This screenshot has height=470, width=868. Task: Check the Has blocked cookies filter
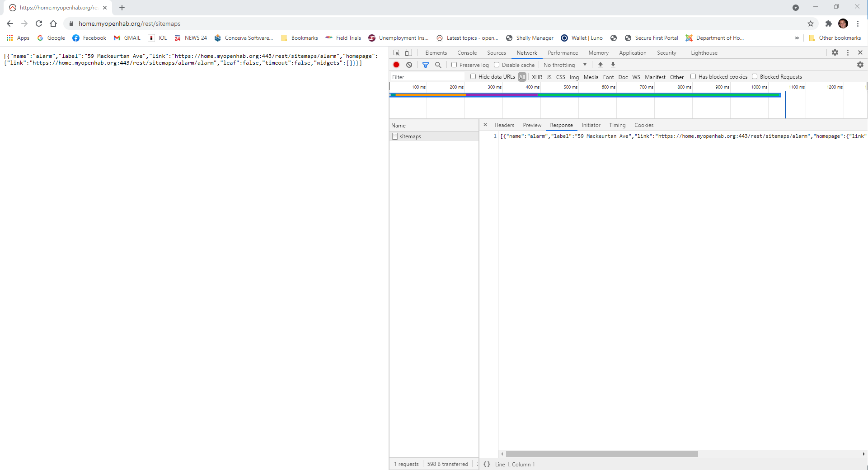click(693, 76)
